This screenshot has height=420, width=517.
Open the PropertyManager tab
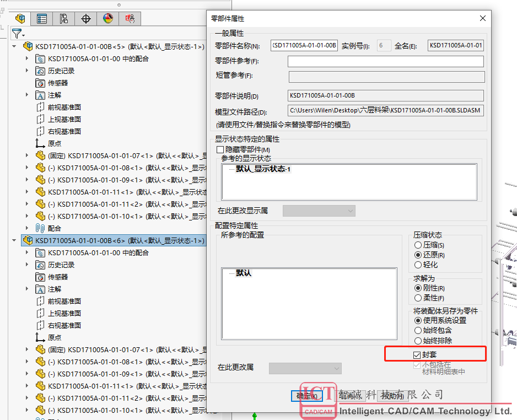click(42, 19)
